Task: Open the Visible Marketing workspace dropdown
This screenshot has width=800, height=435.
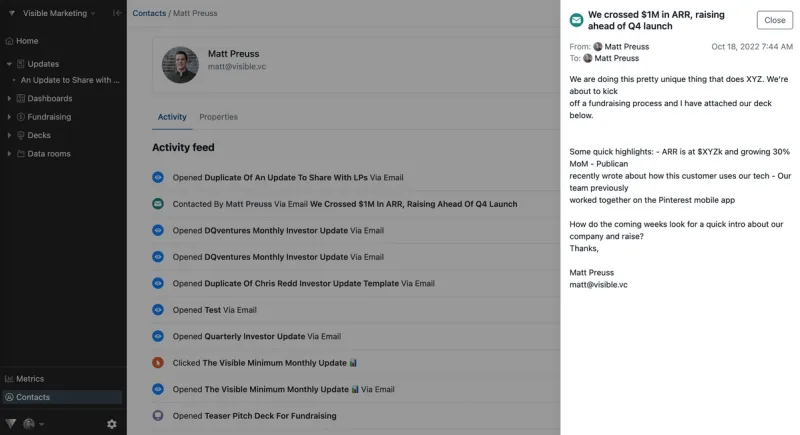Action: point(54,13)
